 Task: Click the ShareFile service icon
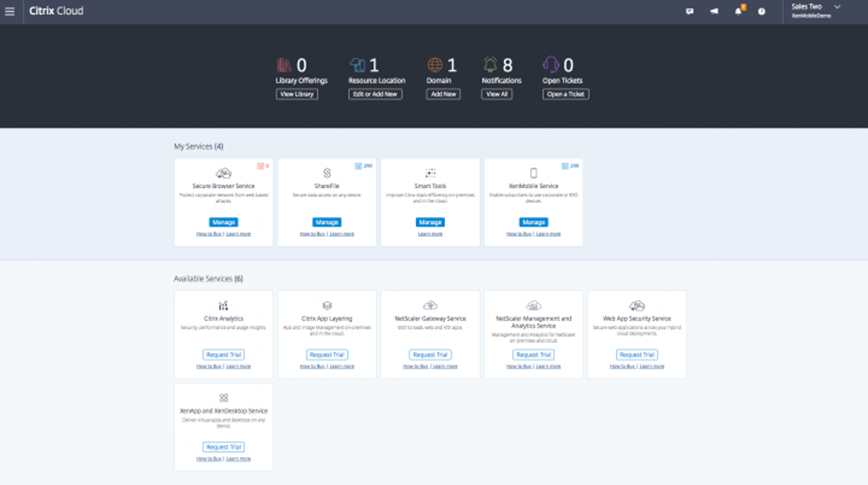(x=327, y=174)
